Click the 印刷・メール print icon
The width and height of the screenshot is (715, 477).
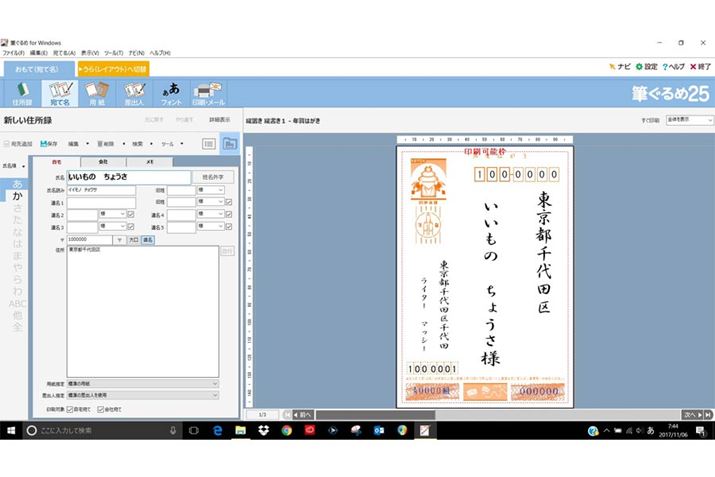point(210,93)
